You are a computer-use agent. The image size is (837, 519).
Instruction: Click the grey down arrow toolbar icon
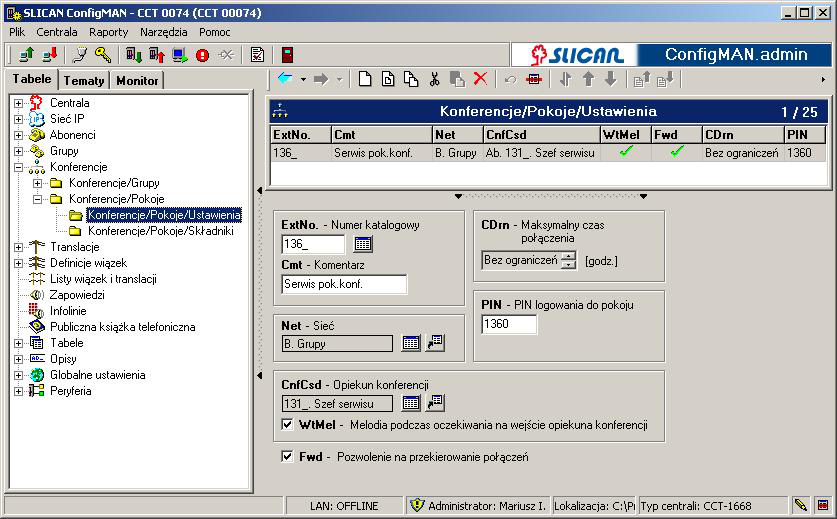tap(611, 79)
